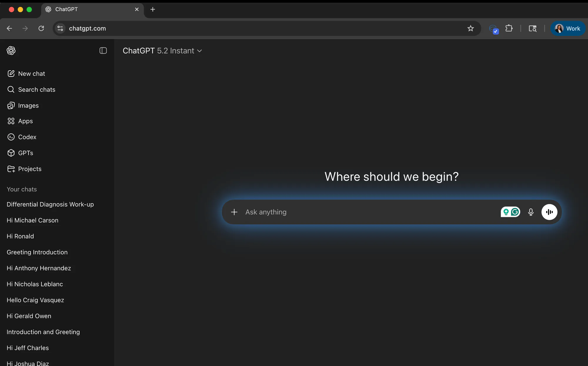Open Search chats
The height and width of the screenshot is (366, 588).
(x=37, y=89)
